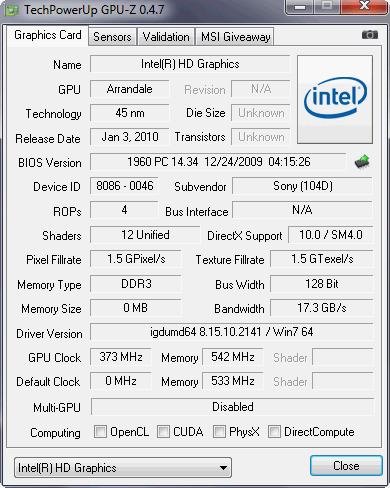The width and height of the screenshot is (390, 488).
Task: Click the Memory Type field DDR3
Action: 136,284
